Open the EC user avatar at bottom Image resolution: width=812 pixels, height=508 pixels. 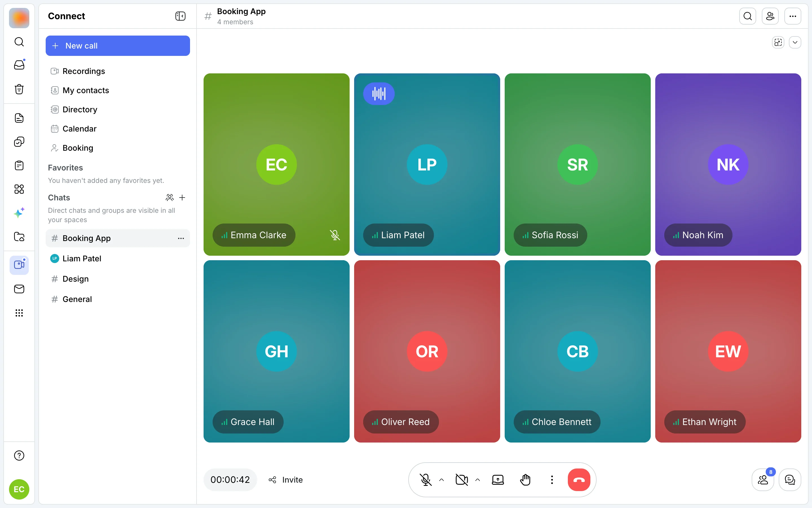coord(19,489)
